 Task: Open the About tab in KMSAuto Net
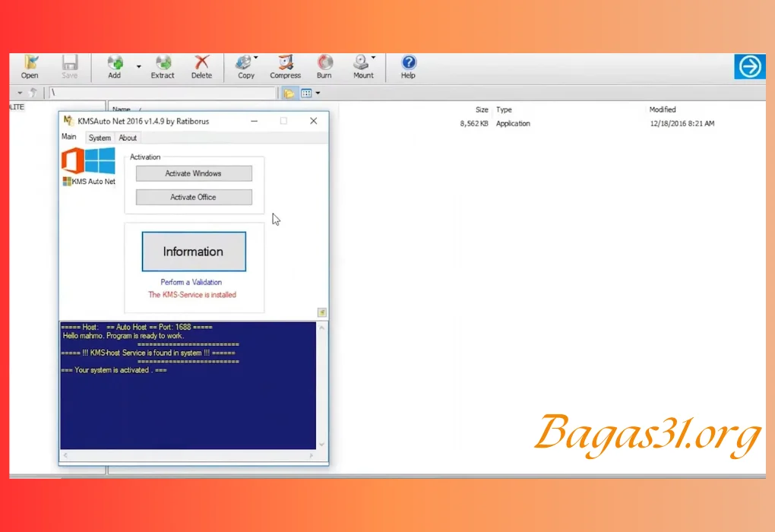(x=128, y=138)
